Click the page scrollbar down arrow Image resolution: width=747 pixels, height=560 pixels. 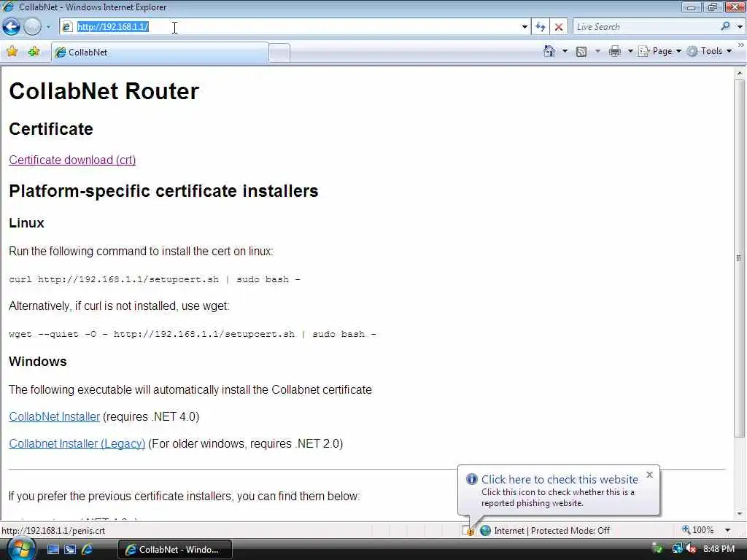[740, 514]
